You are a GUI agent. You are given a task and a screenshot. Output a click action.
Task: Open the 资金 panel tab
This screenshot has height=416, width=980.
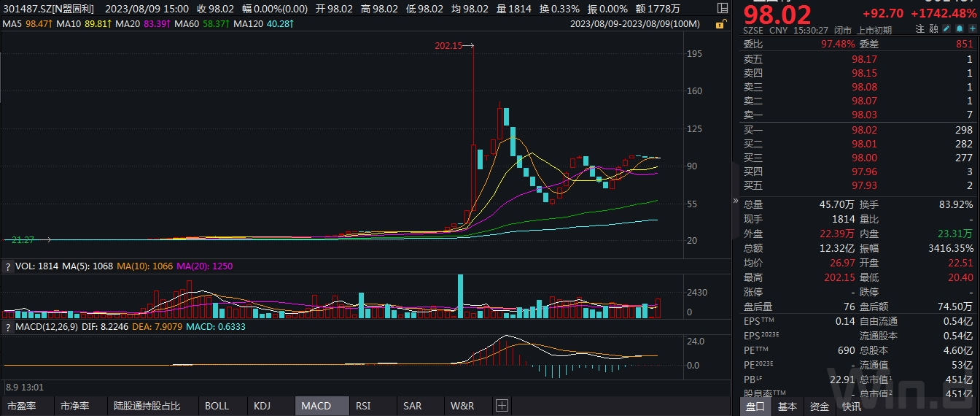(820, 406)
